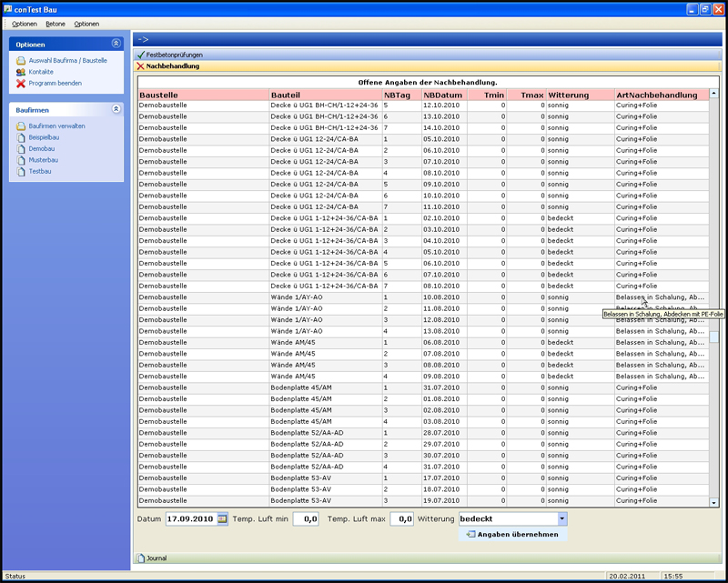Screen dimensions: 728x583
Task: Select Bodenplatte 53-AV row dated 17.07.2010
Action: pos(423,478)
